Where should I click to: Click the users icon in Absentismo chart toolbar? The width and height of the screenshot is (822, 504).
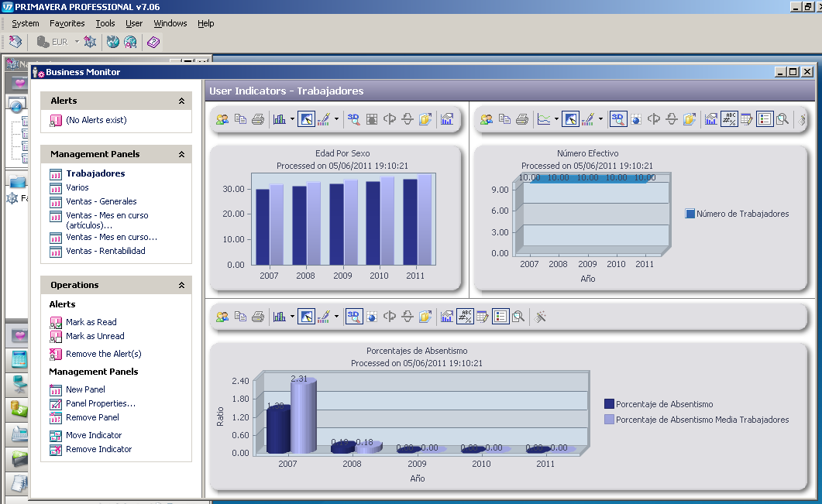(x=222, y=316)
